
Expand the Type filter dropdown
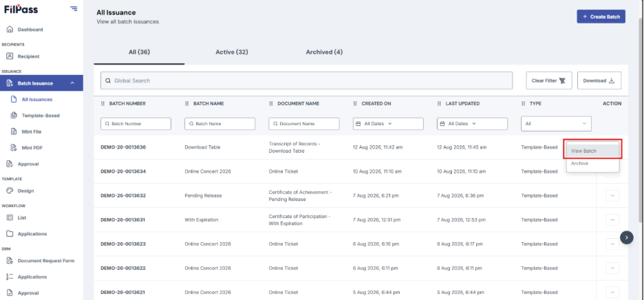click(x=556, y=124)
